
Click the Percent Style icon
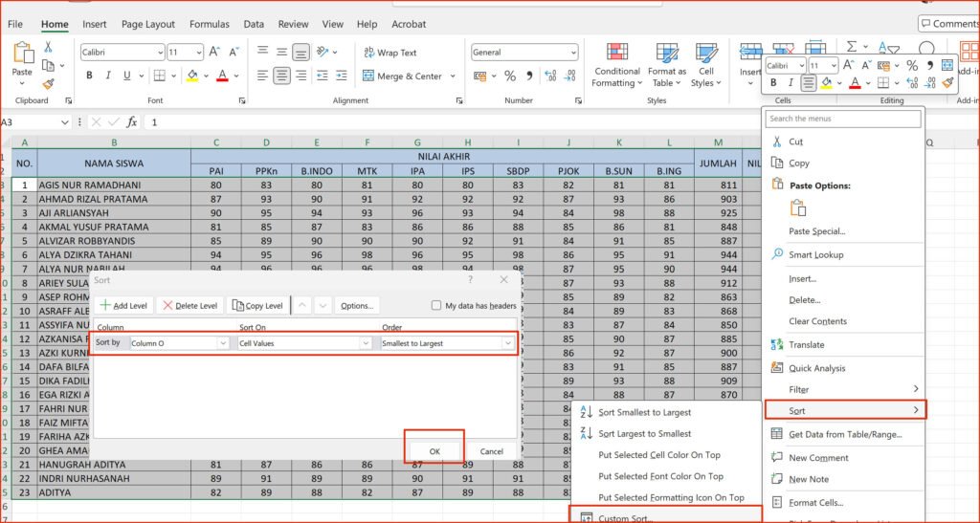coord(510,76)
